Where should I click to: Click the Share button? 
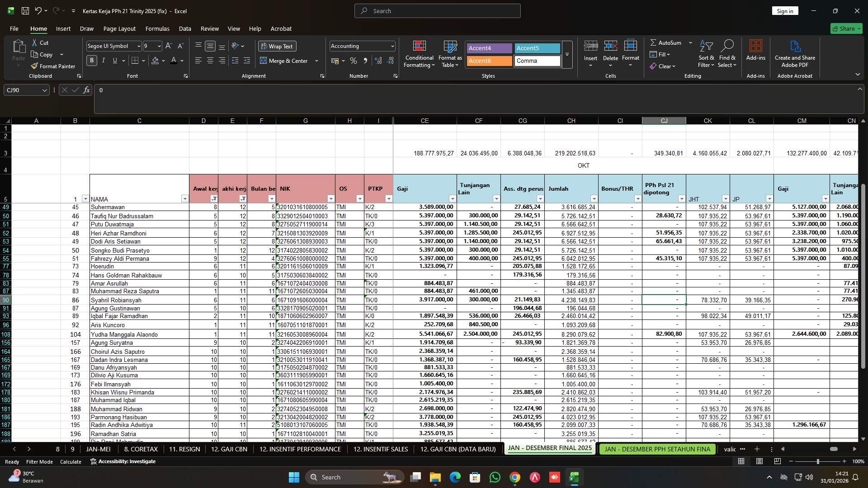pyautogui.click(x=846, y=28)
